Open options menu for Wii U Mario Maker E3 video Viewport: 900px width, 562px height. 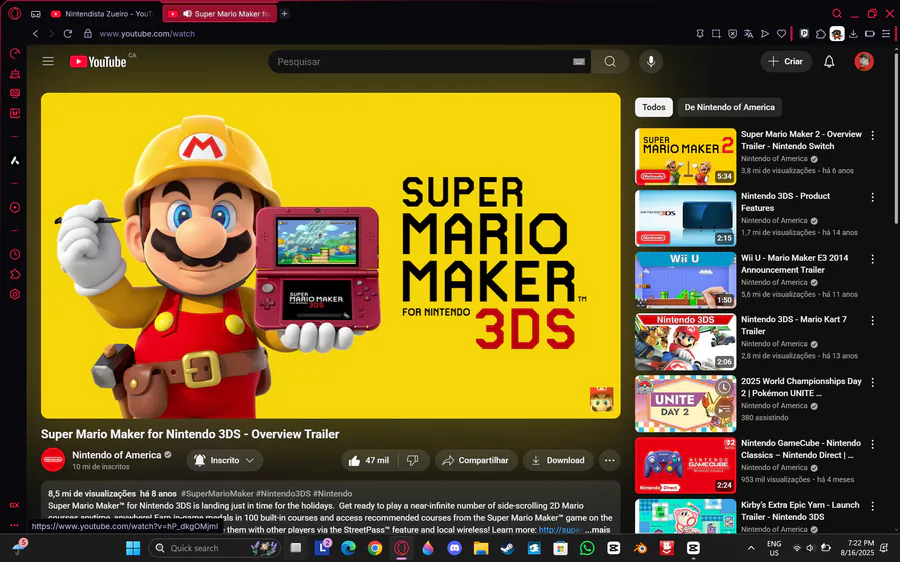pyautogui.click(x=872, y=259)
